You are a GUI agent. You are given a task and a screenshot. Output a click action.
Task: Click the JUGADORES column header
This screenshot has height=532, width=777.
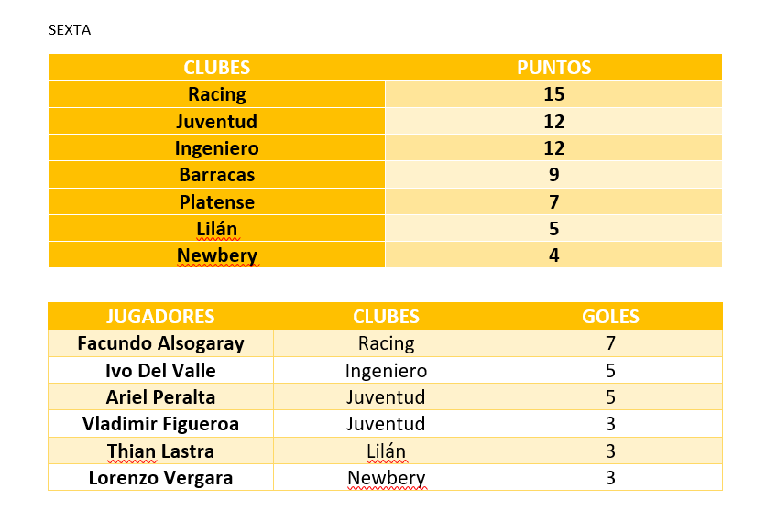click(x=160, y=317)
